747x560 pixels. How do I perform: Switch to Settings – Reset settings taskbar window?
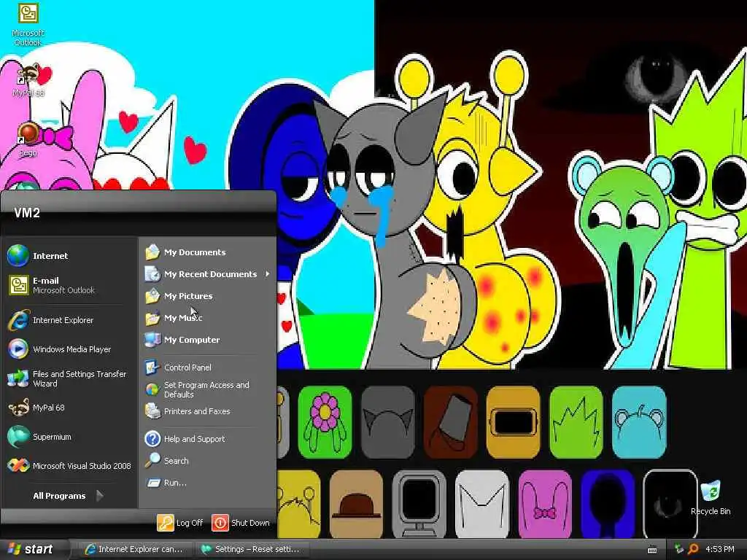click(x=252, y=549)
